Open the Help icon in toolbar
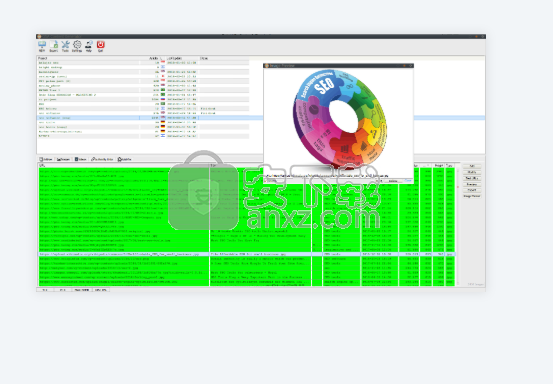 pyautogui.click(x=89, y=46)
